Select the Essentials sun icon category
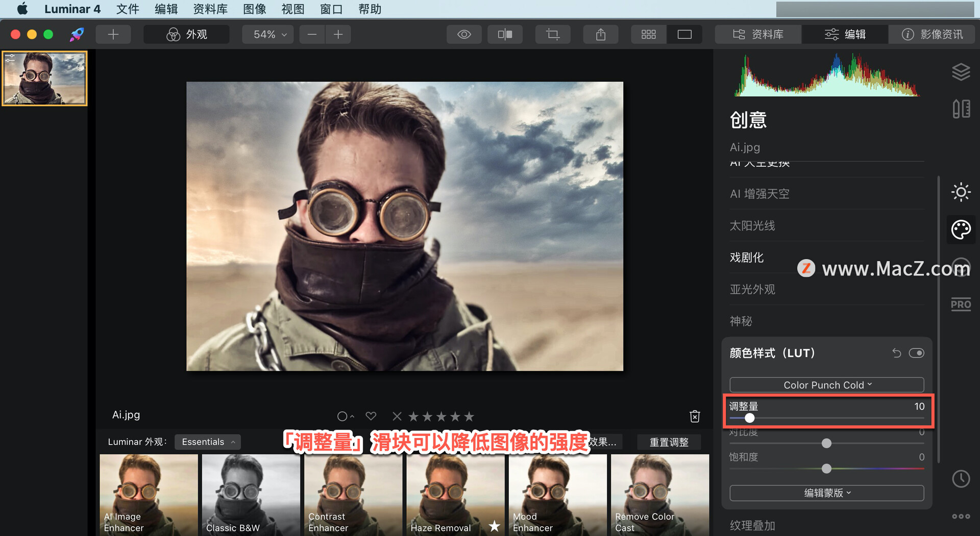 tap(961, 192)
